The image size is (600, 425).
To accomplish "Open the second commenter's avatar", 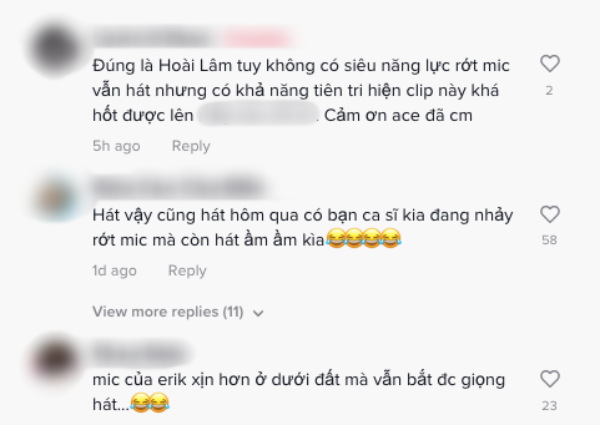I will (x=56, y=198).
